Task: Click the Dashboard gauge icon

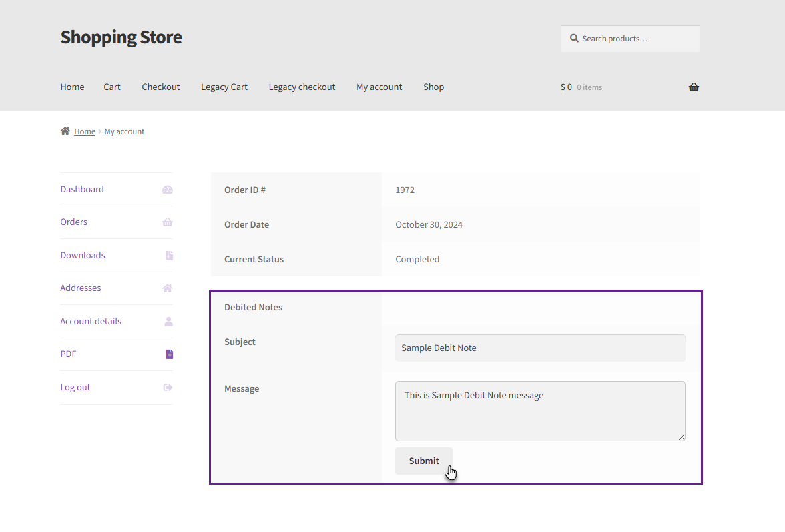Action: (x=167, y=190)
